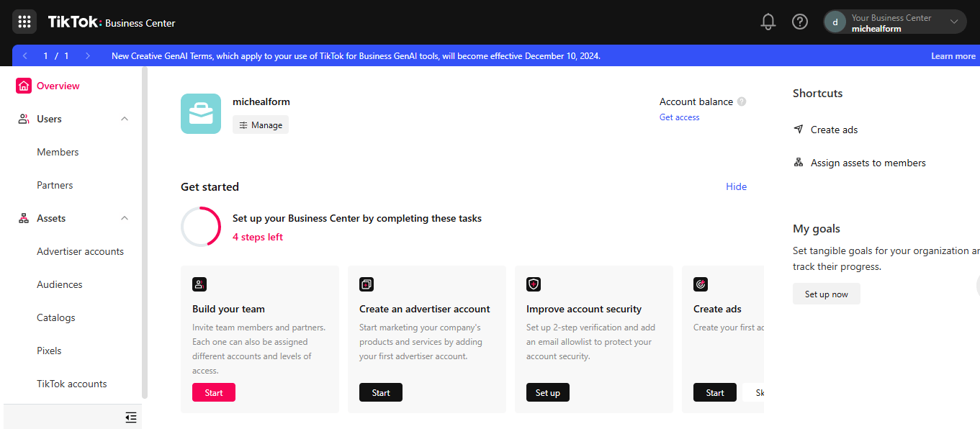980x429 pixels.
Task: Click Create ads shortcut arrow icon
Action: (799, 130)
